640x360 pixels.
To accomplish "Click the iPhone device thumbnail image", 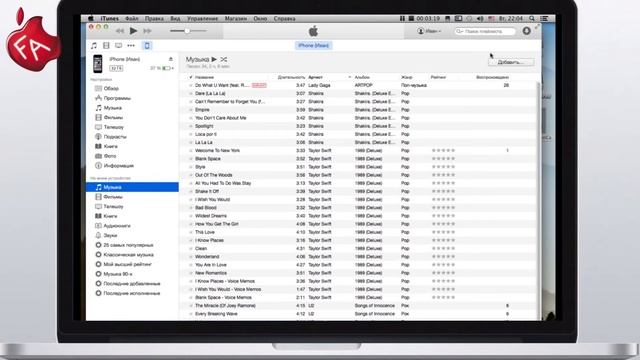I will point(98,64).
